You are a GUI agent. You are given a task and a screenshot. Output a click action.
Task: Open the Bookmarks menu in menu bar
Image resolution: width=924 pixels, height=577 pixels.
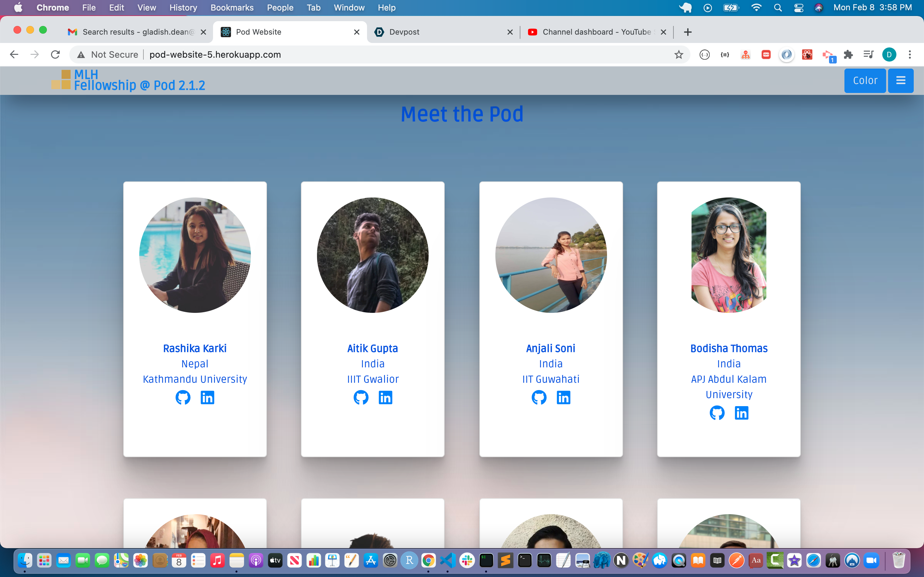point(232,8)
